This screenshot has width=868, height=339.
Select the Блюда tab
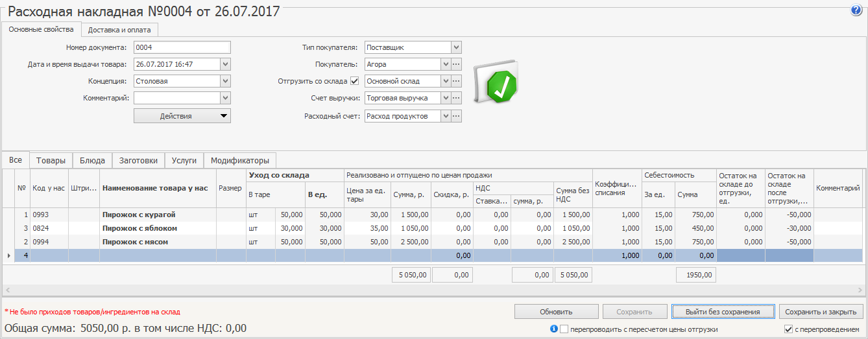pyautogui.click(x=92, y=160)
